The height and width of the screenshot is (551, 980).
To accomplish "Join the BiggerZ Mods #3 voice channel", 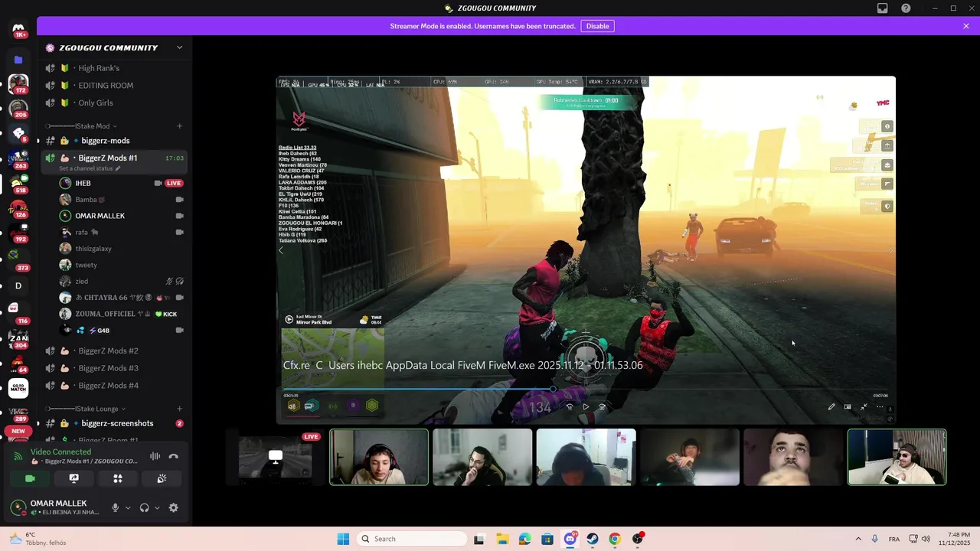I will [x=115, y=368].
